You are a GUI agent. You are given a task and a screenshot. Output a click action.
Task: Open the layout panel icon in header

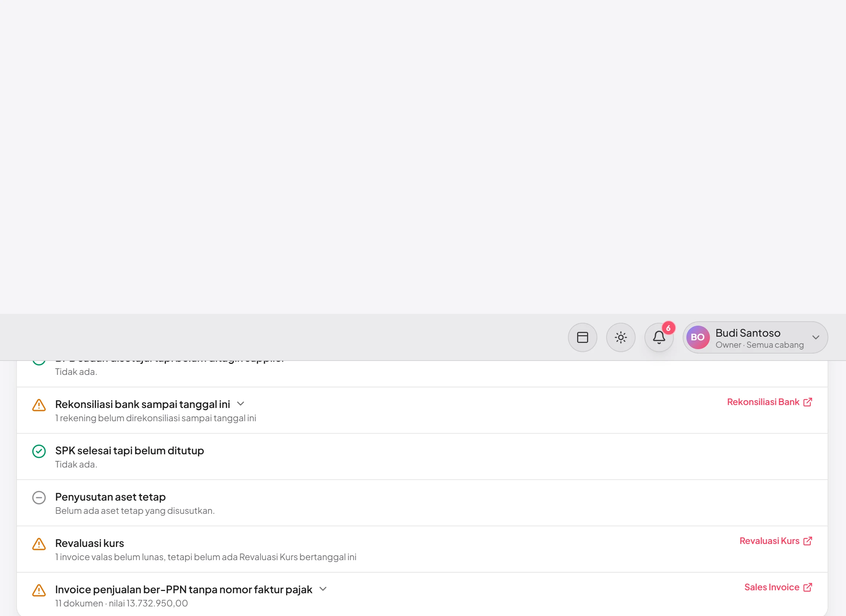(x=582, y=337)
